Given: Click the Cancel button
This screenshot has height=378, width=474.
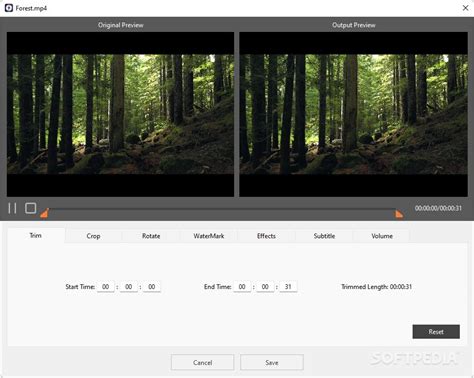Looking at the screenshot, I should pyautogui.click(x=203, y=362).
